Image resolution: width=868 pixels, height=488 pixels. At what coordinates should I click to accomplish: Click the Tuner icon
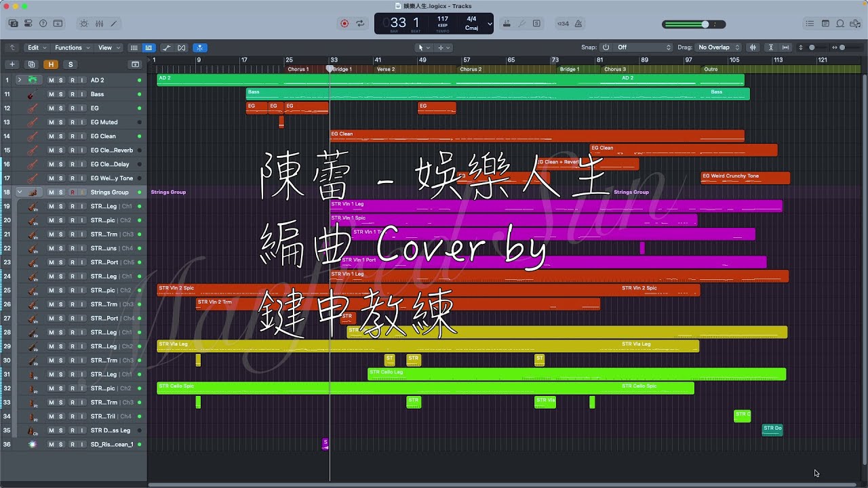click(x=521, y=23)
